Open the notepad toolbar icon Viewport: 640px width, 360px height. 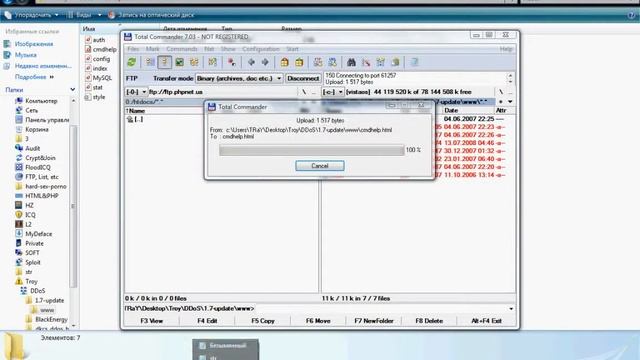click(414, 62)
